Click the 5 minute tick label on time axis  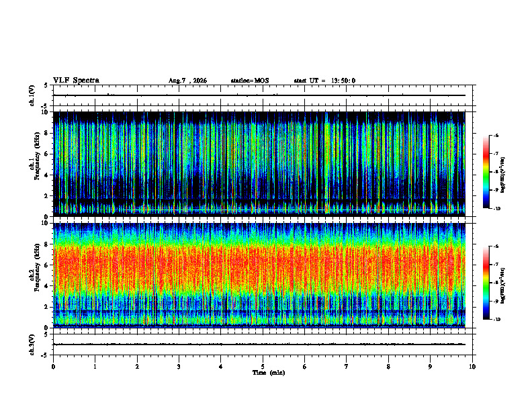(x=263, y=367)
